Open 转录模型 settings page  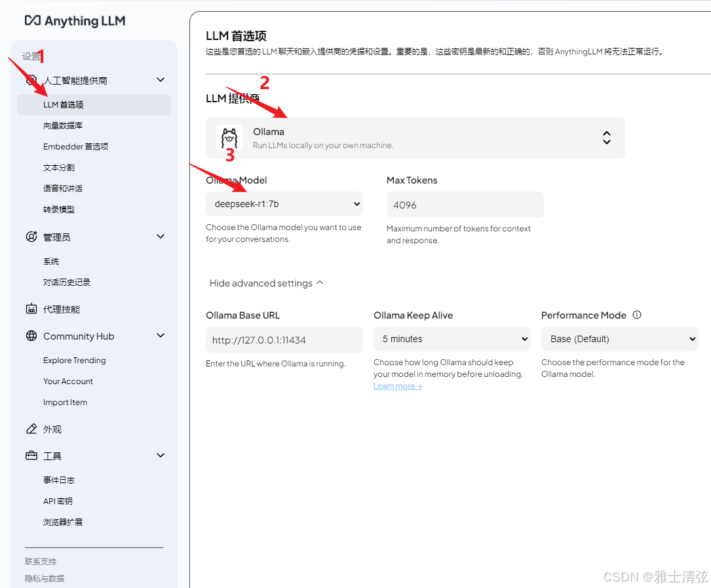pyautogui.click(x=59, y=209)
